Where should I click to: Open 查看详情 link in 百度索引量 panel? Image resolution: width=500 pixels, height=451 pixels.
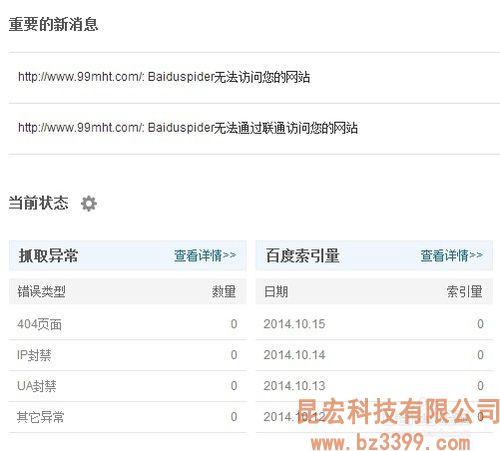[x=451, y=256]
